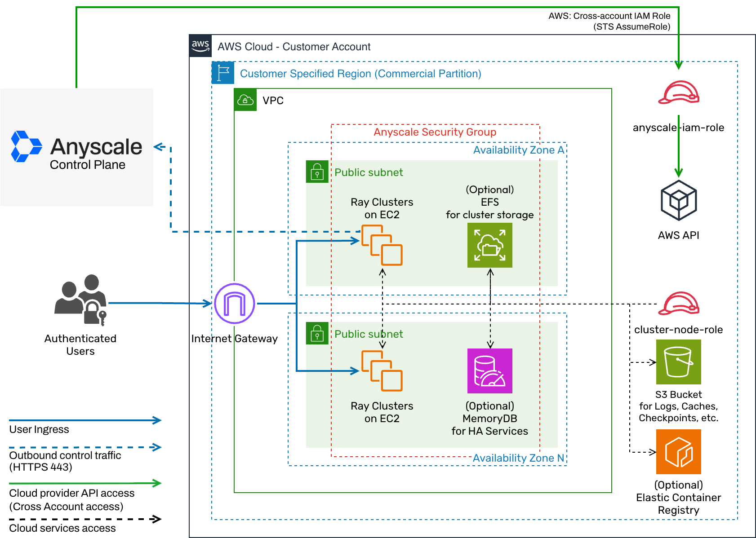
Task: Select the VPC cloud icon
Action: 245,100
